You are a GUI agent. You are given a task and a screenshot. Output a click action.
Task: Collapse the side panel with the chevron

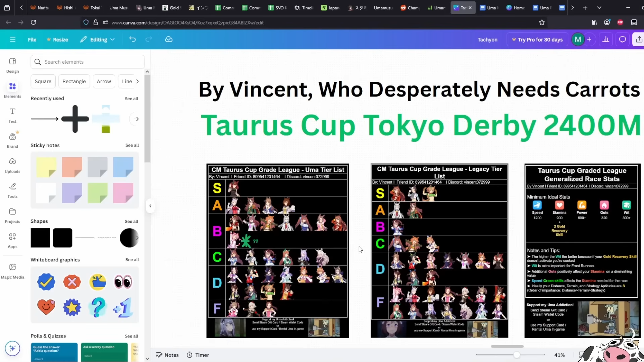coord(150,206)
